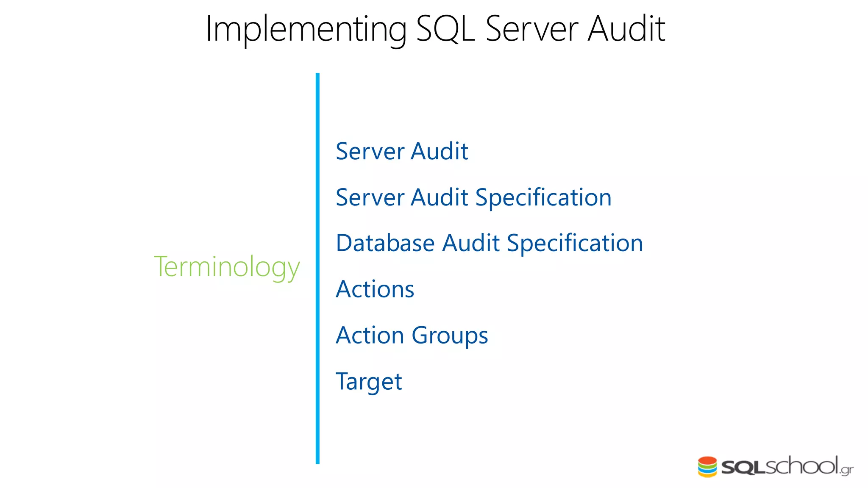This screenshot has height=488, width=868.
Task: Click the blue vertical divider line
Action: click(317, 268)
